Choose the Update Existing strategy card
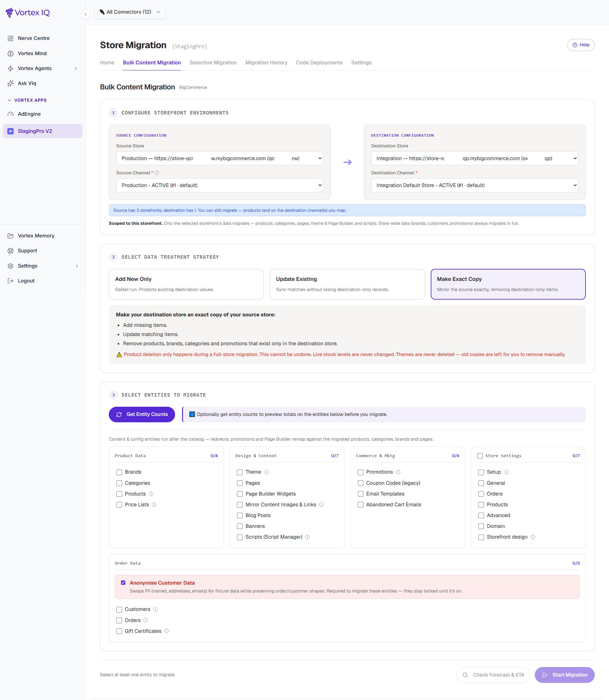Viewport: 609px width, 700px height. click(347, 284)
